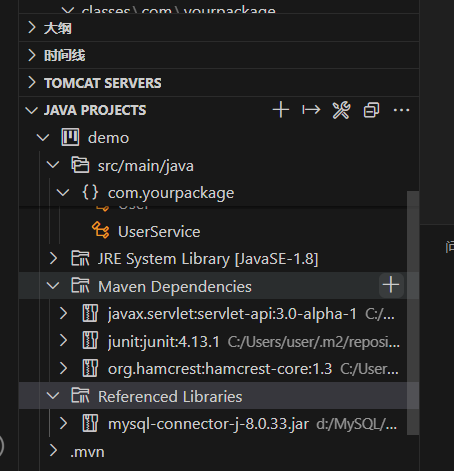Collapse the JAVA PROJECTS section

pyautogui.click(x=32, y=110)
